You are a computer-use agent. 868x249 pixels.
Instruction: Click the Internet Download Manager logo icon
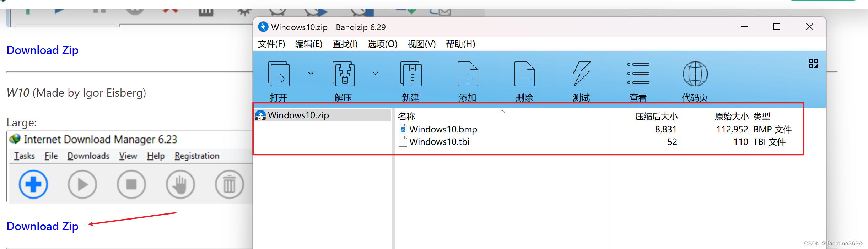(15, 139)
